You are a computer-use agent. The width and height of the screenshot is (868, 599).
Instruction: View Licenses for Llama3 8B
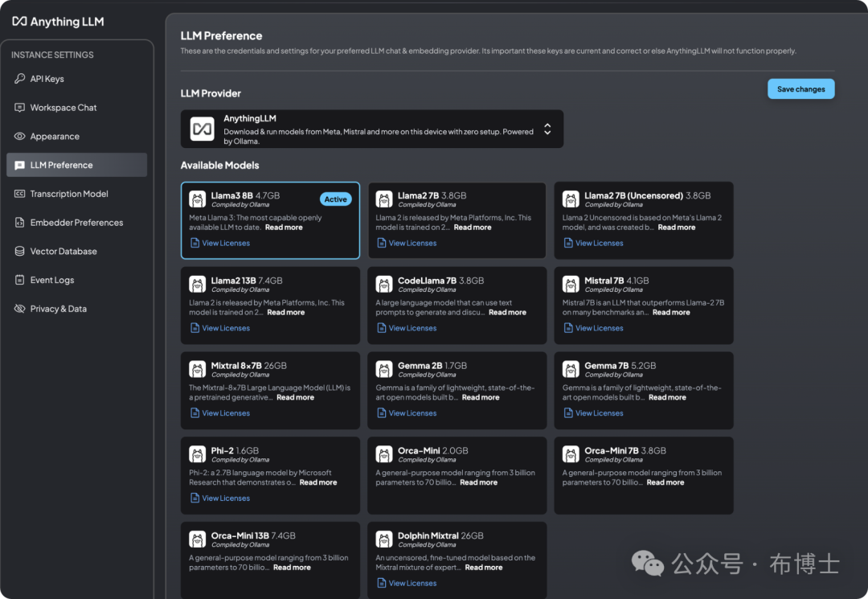pos(219,243)
